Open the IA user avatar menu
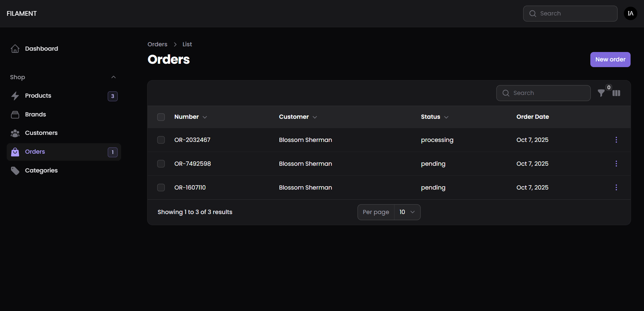Image resolution: width=644 pixels, height=311 pixels. pos(631,13)
